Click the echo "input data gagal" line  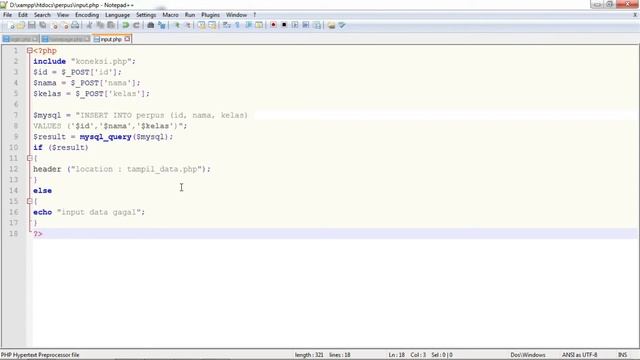(x=89, y=212)
